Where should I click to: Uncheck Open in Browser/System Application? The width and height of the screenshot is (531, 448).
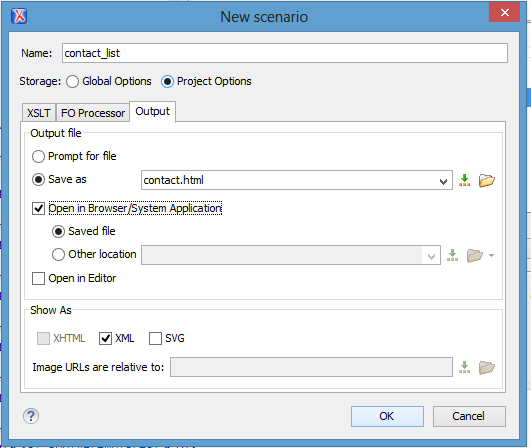(x=38, y=208)
